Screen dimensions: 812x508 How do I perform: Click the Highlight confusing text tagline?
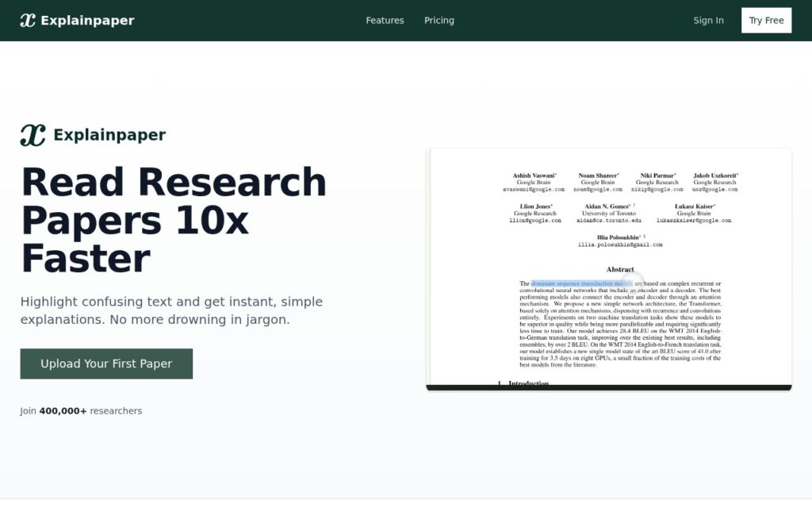[x=171, y=310]
